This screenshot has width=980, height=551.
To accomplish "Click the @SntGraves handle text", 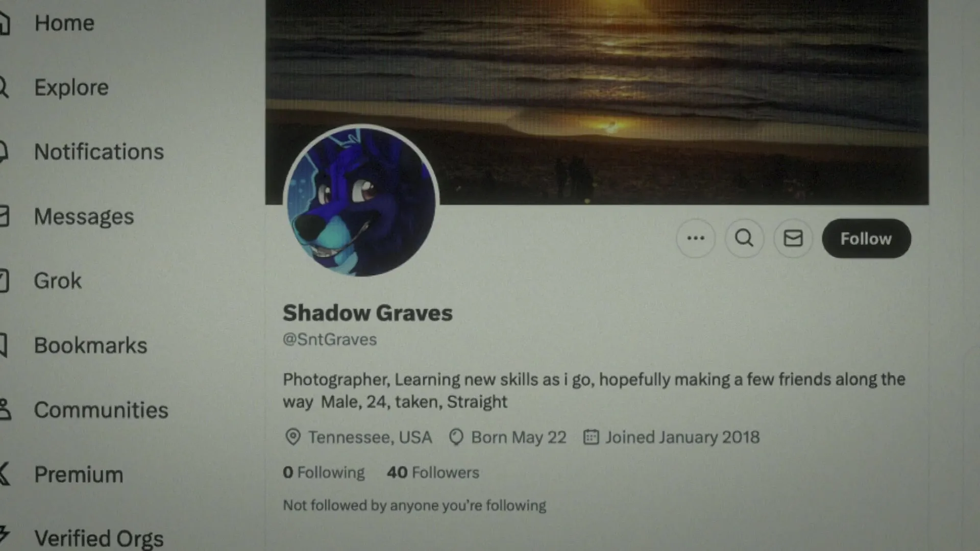I will tap(330, 339).
